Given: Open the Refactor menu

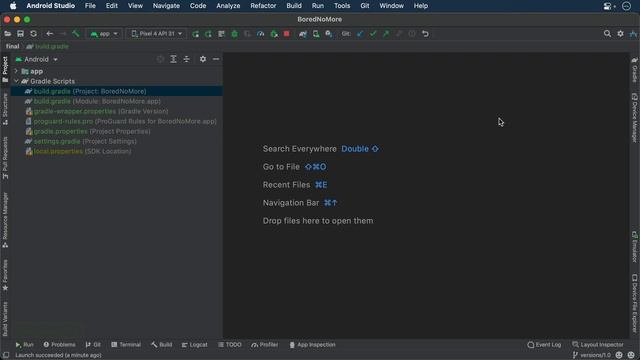Looking at the screenshot, I should (263, 6).
